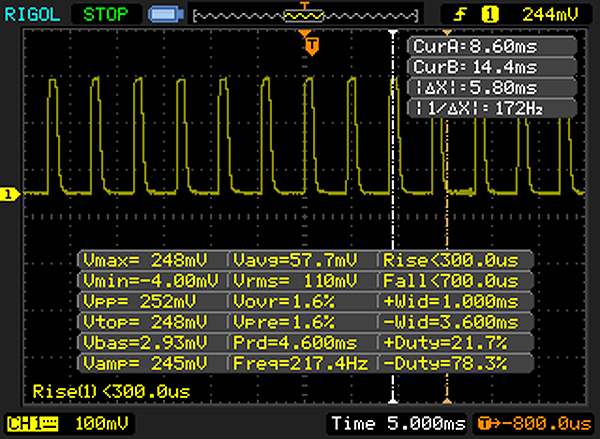600x439 pixels.
Task: Click the -Duty=78.3% measurement
Action: click(445, 363)
